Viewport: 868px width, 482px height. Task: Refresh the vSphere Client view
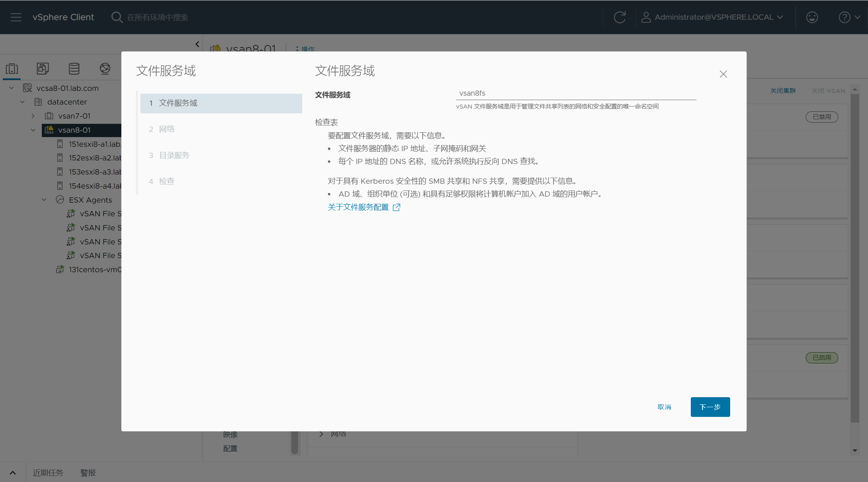[x=620, y=17]
